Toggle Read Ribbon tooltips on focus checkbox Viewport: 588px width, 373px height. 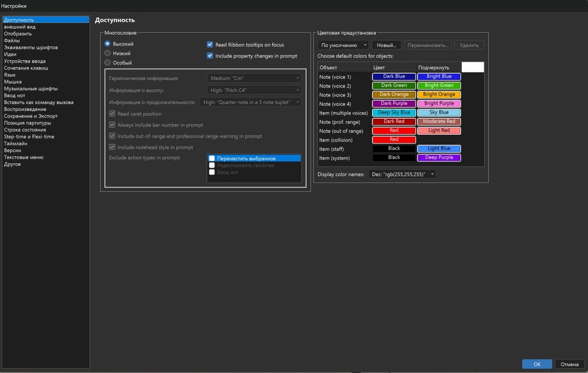pos(210,44)
